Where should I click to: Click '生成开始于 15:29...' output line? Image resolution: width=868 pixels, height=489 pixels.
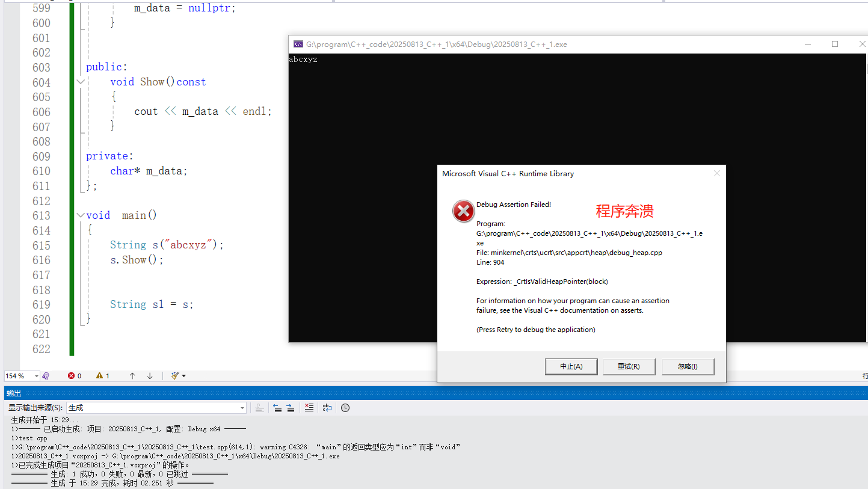point(45,420)
